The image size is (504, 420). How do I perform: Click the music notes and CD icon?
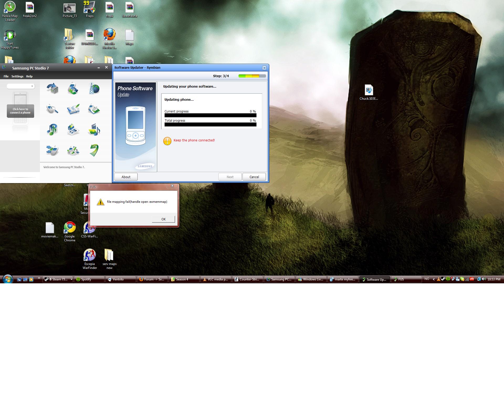[x=52, y=130]
